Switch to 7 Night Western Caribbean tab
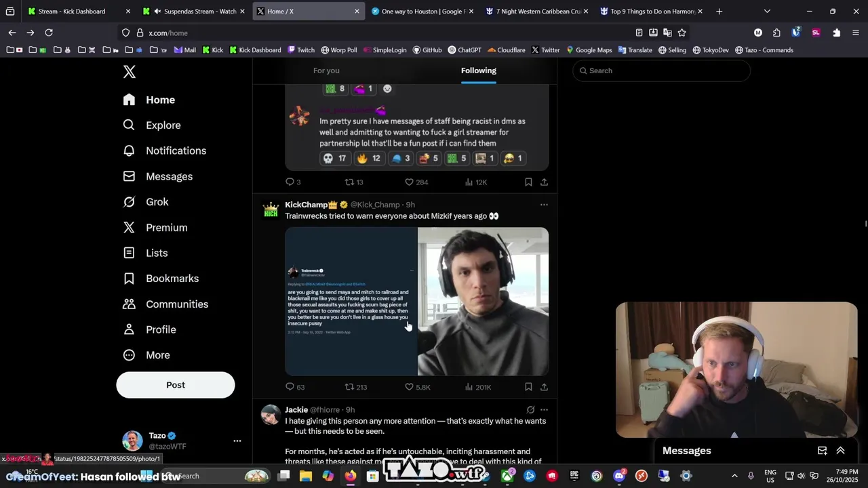Screen dimensions: 868x488 [538, 12]
